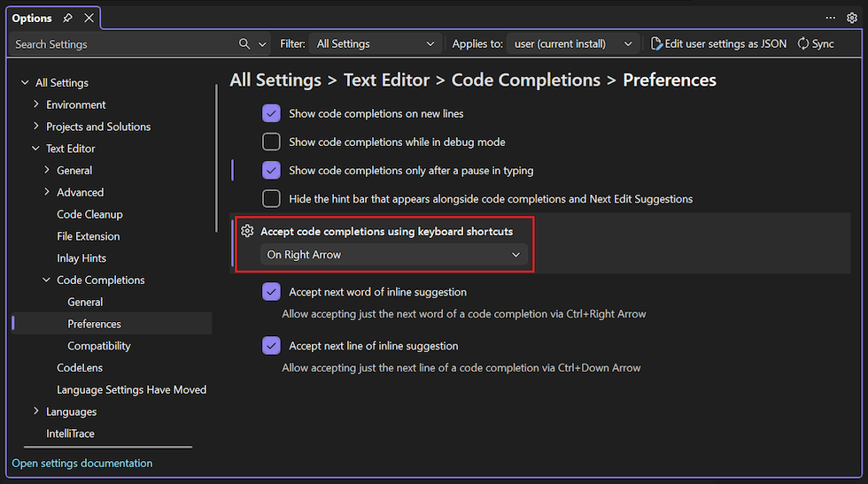Check Hide the hint bar option
This screenshot has height=484, width=868.
pyautogui.click(x=271, y=198)
